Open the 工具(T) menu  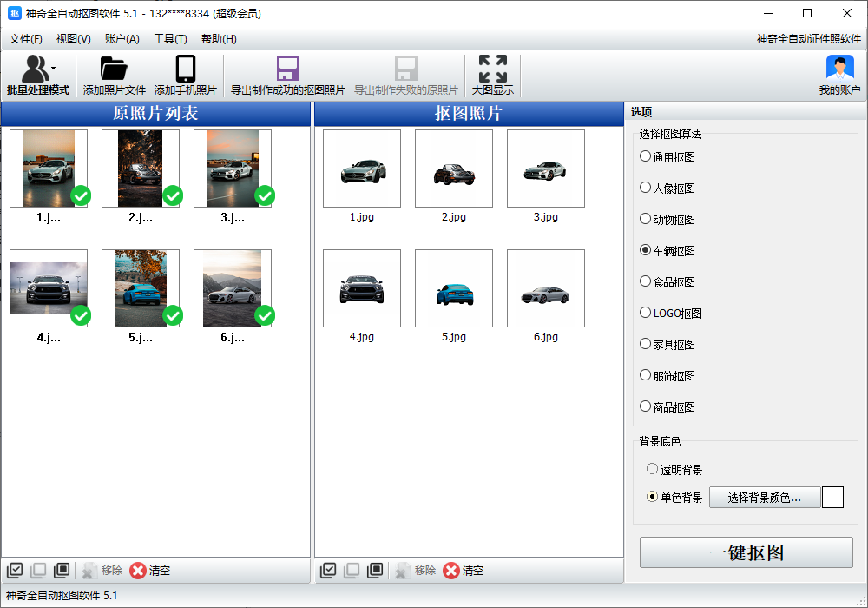pos(170,39)
